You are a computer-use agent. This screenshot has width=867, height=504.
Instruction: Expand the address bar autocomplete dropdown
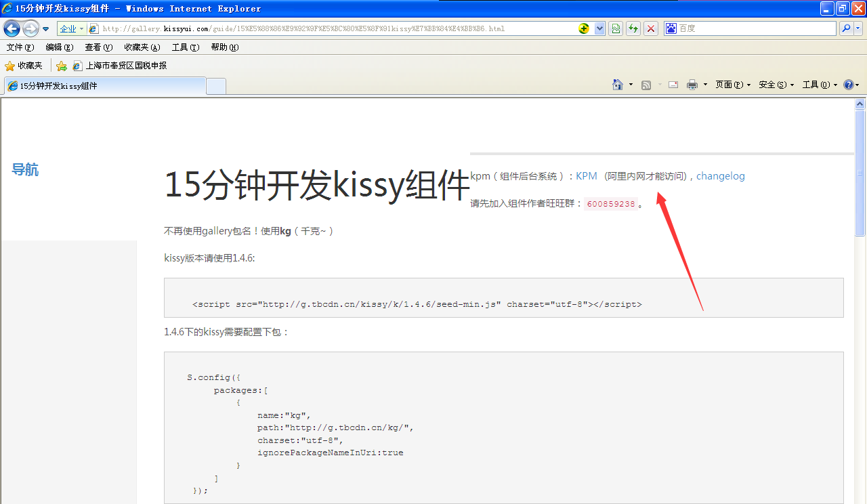(x=599, y=28)
